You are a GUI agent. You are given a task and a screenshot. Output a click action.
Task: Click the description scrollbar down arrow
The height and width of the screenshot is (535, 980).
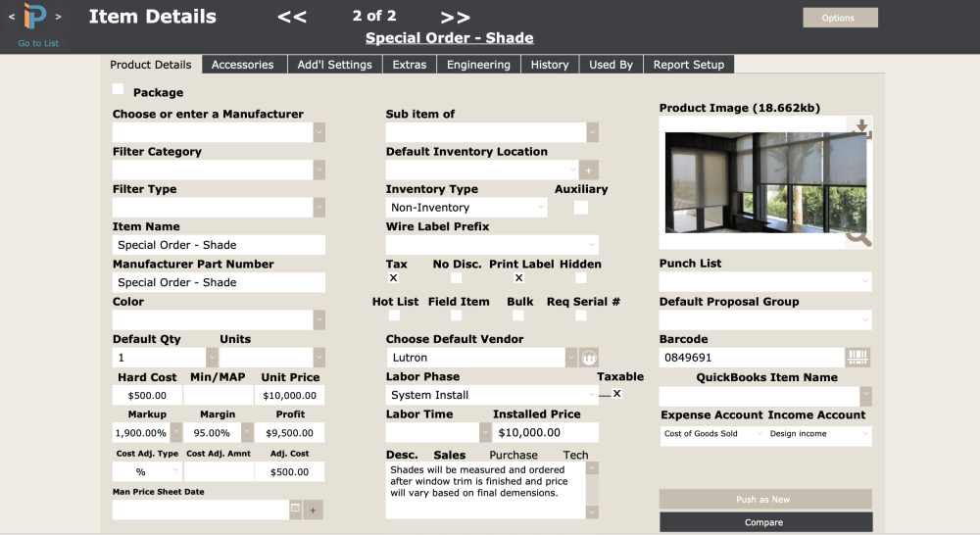coord(592,512)
